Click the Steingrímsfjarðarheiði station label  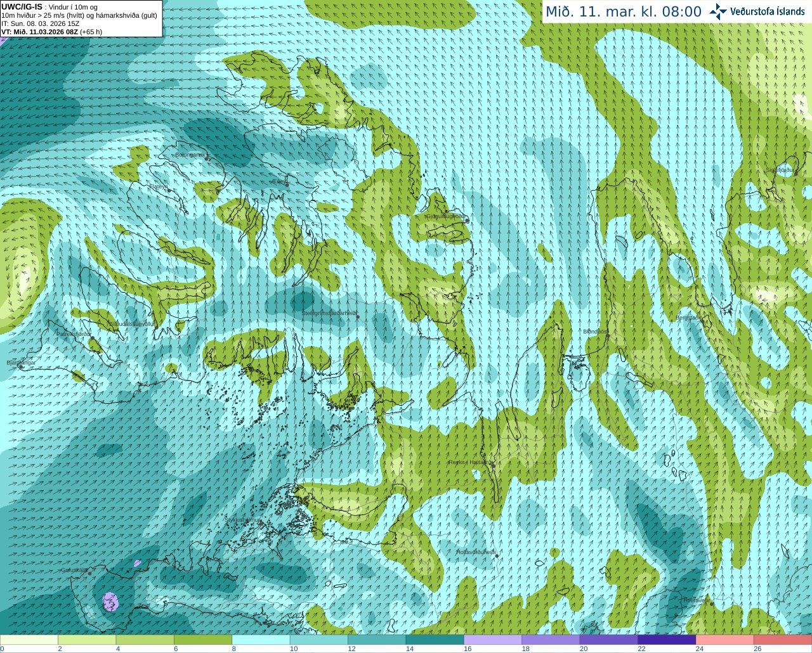(329, 313)
